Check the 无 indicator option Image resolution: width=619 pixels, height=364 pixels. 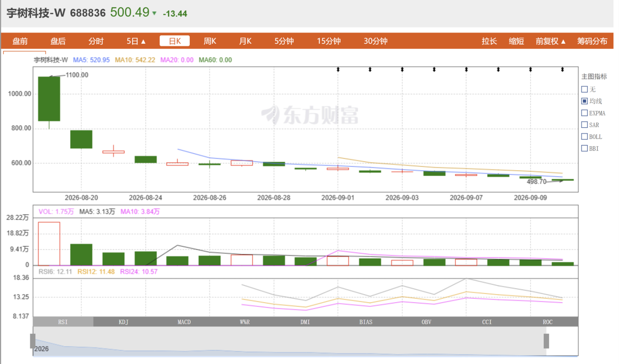(584, 89)
